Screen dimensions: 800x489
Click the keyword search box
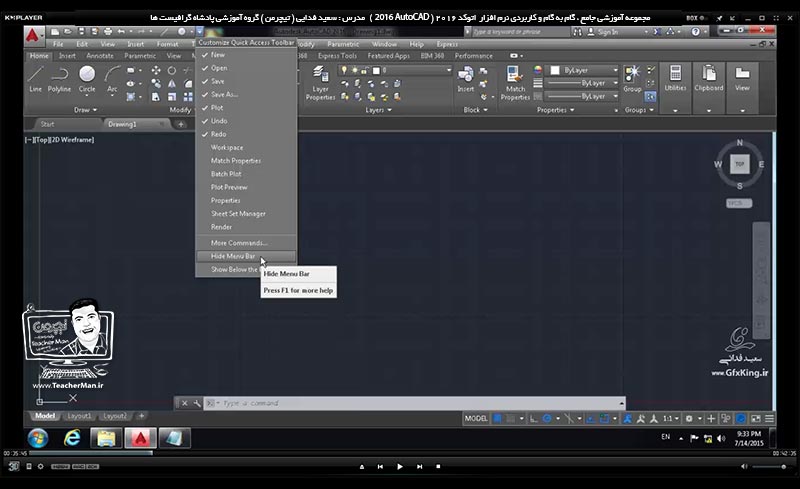[x=519, y=32]
